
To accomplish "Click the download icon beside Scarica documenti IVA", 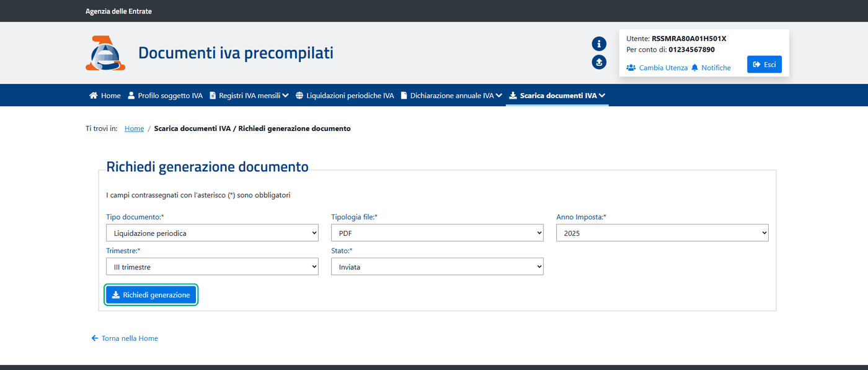I will [513, 96].
